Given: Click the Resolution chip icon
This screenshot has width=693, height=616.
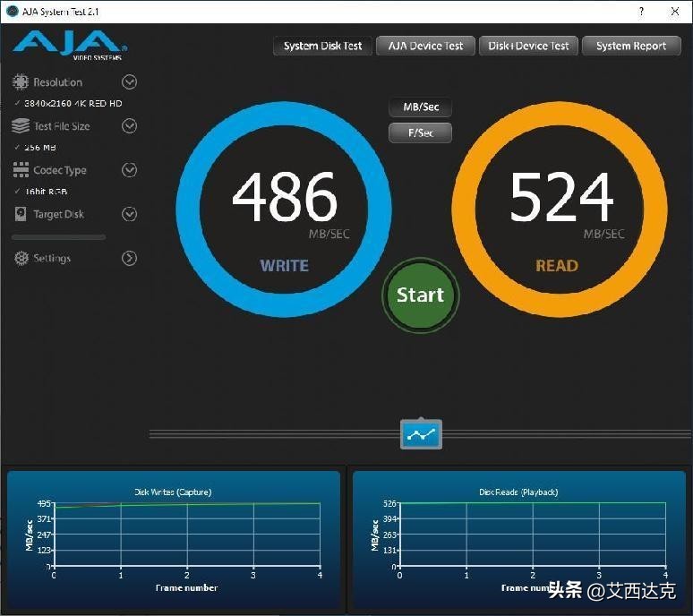Looking at the screenshot, I should (x=20, y=81).
